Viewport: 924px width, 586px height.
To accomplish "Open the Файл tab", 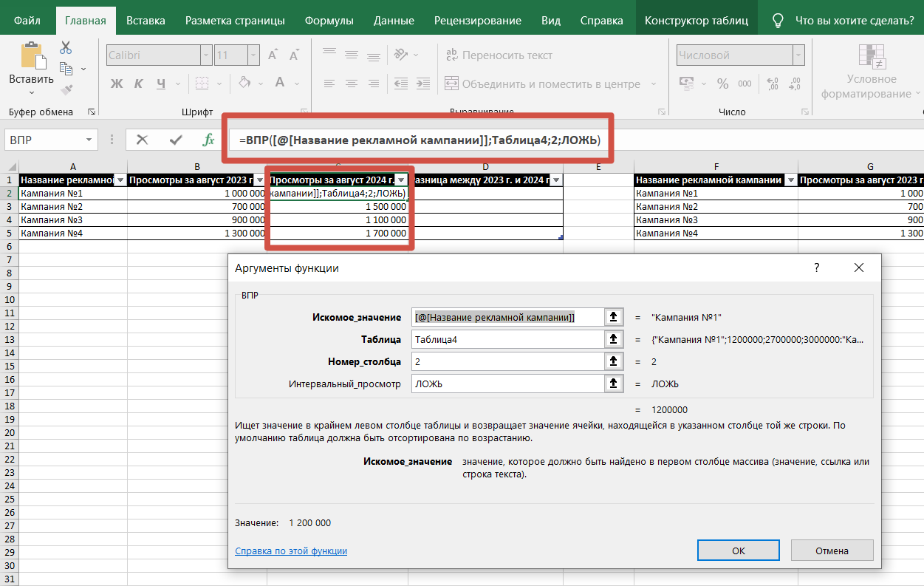I will [x=27, y=21].
